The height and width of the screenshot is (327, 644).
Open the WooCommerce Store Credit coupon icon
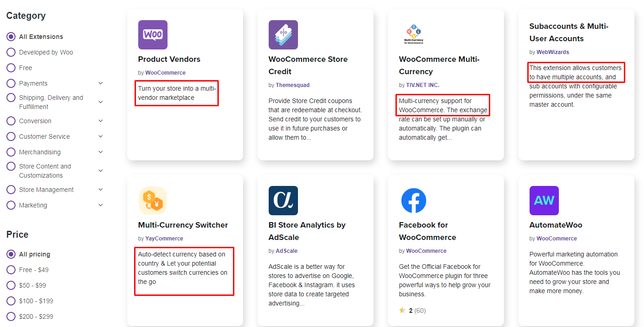point(283,35)
